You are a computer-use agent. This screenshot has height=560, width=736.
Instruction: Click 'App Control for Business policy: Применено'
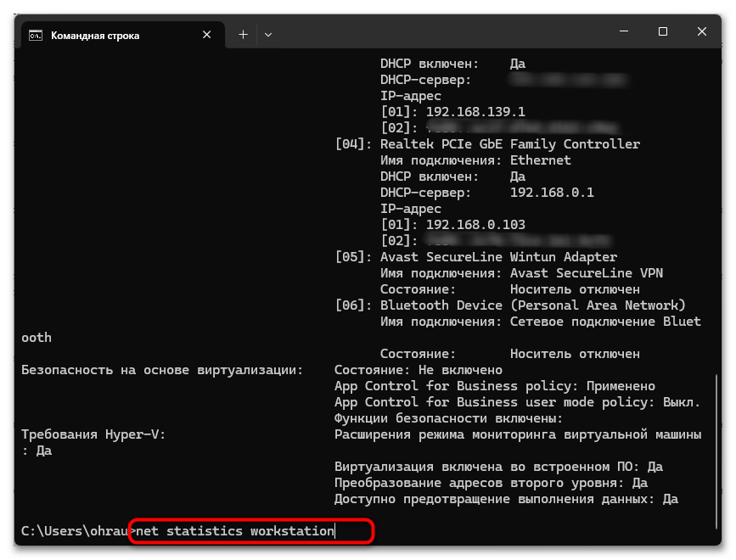tap(495, 386)
